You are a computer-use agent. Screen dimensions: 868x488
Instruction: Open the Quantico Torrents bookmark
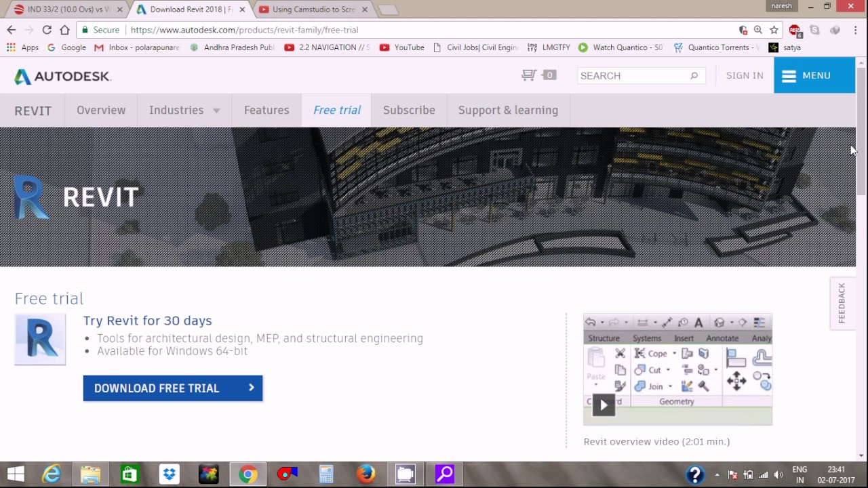(x=715, y=47)
